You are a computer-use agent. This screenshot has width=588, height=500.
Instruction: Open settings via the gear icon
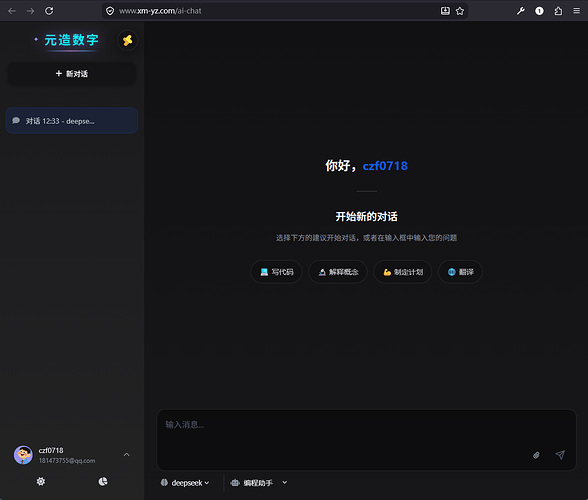[41, 481]
